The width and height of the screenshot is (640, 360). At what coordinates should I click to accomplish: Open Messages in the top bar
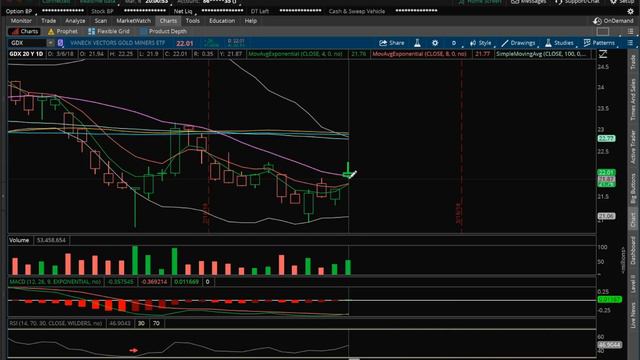[x=529, y=2]
